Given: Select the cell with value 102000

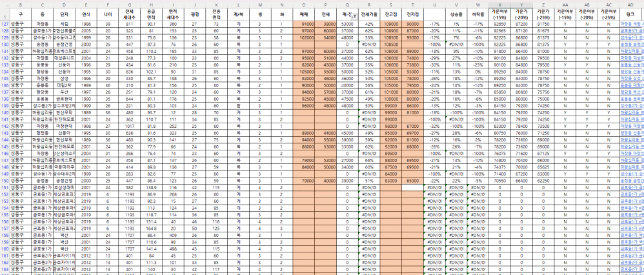Looking at the screenshot, I should (304, 37).
